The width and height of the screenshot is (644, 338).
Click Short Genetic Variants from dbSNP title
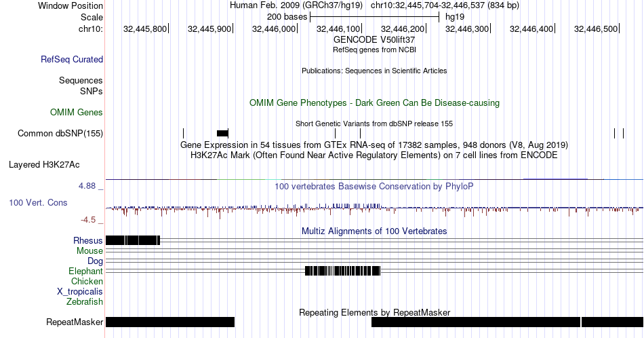click(374, 124)
